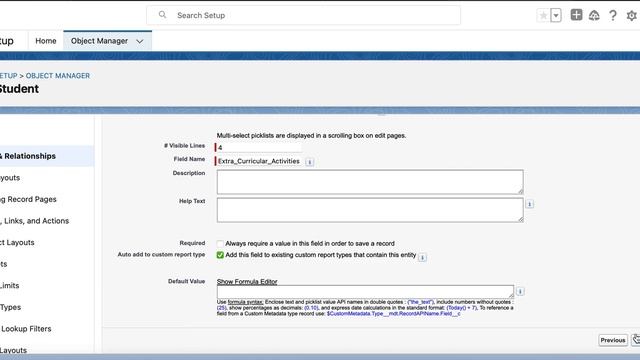Screen dimensions: 640x360
Task: Click the Field Name input box
Action: [x=259, y=161]
